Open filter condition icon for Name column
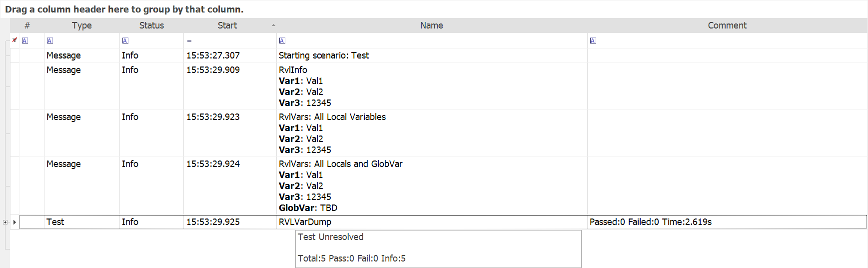 (282, 40)
